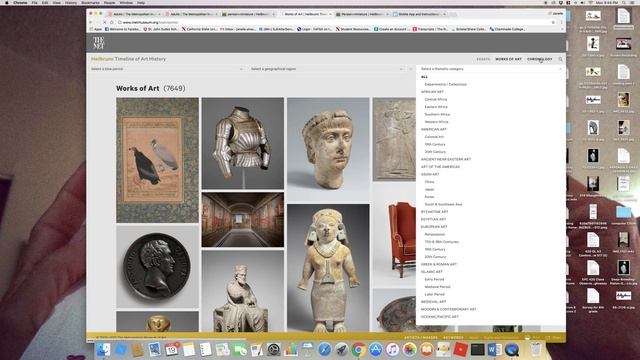The height and width of the screenshot is (360, 640).
Task: Choose Renaissance under European Art
Action: tap(435, 234)
